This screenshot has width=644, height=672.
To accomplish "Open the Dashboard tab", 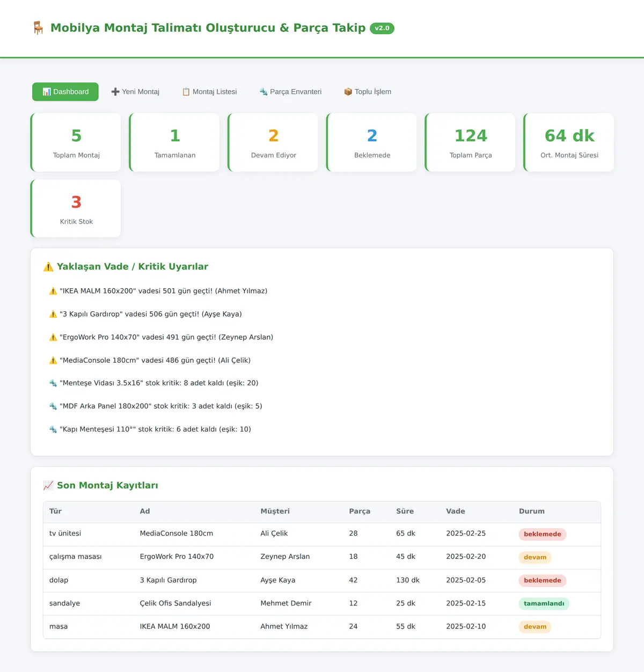I will tap(65, 92).
